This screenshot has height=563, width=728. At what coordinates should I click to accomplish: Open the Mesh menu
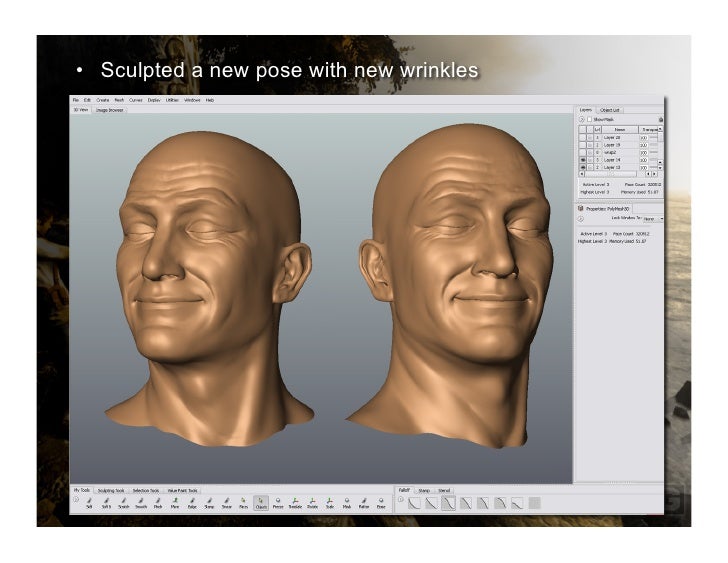pos(119,100)
